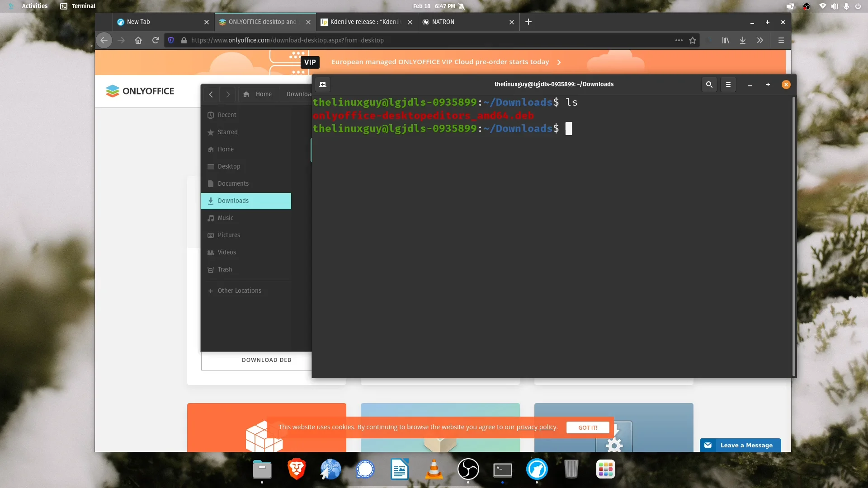
Task: Click Leave a Message chat button
Action: 740,446
